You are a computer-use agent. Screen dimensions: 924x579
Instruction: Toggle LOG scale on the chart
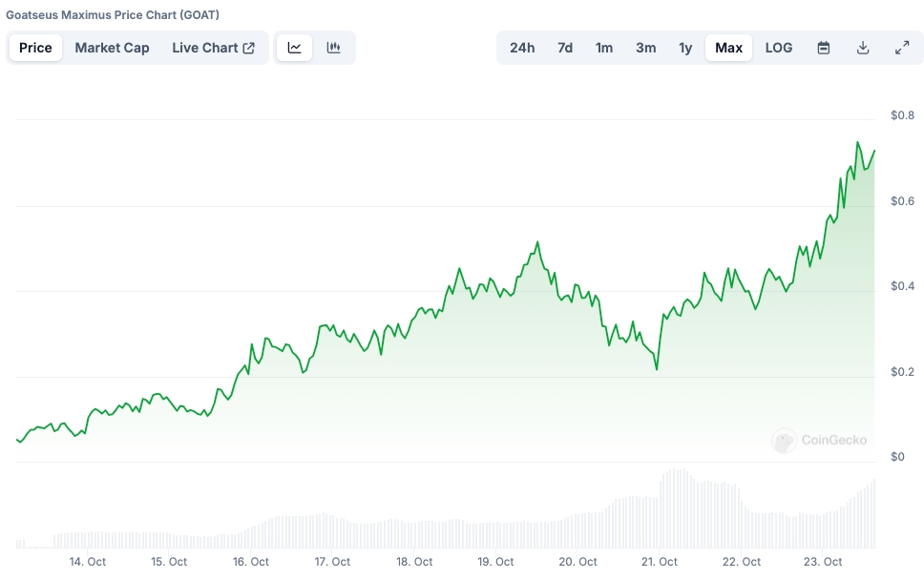[779, 48]
